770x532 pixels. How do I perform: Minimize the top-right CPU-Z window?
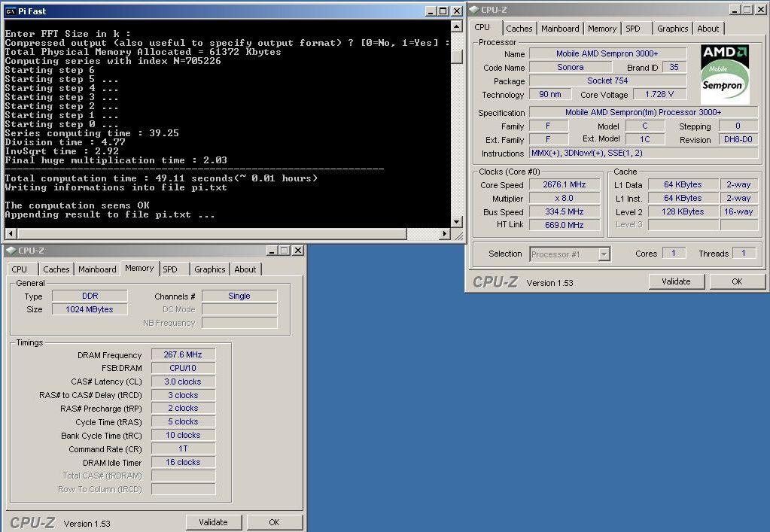735,9
